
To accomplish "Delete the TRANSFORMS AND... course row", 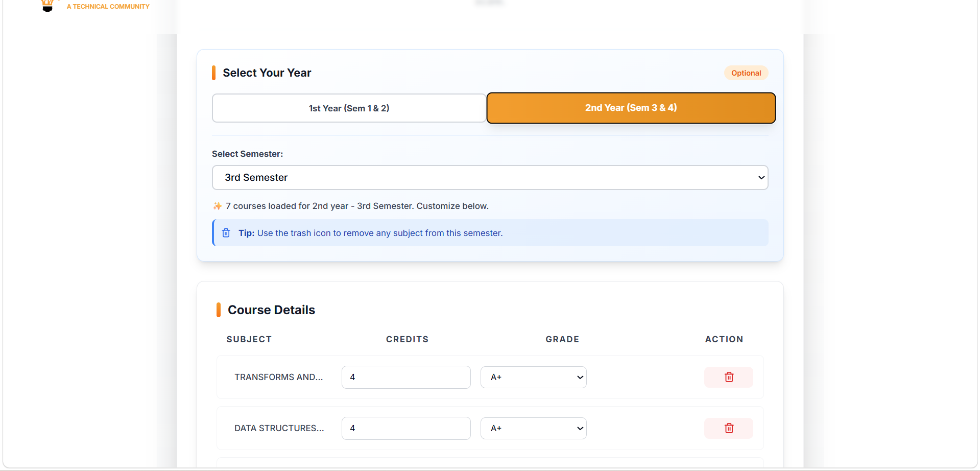I will click(729, 377).
